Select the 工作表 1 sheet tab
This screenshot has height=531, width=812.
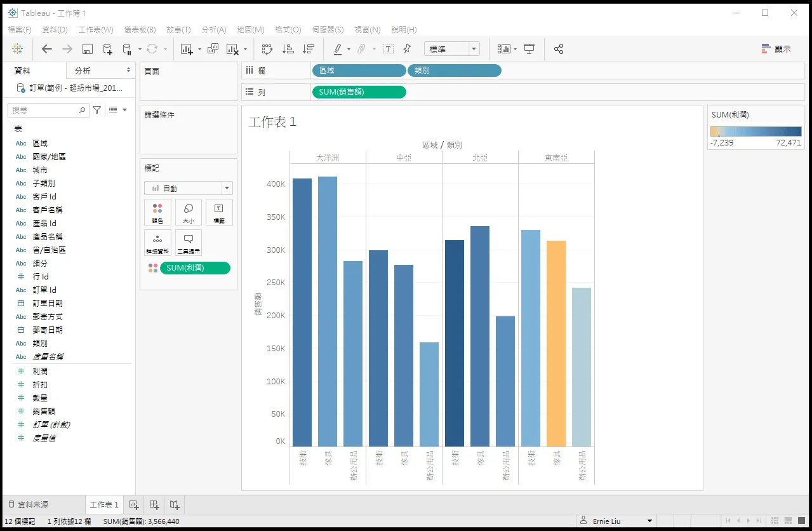(104, 505)
